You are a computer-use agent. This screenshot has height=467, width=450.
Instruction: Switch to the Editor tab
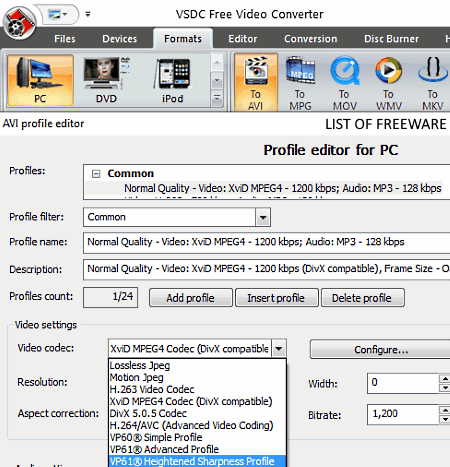(x=243, y=39)
